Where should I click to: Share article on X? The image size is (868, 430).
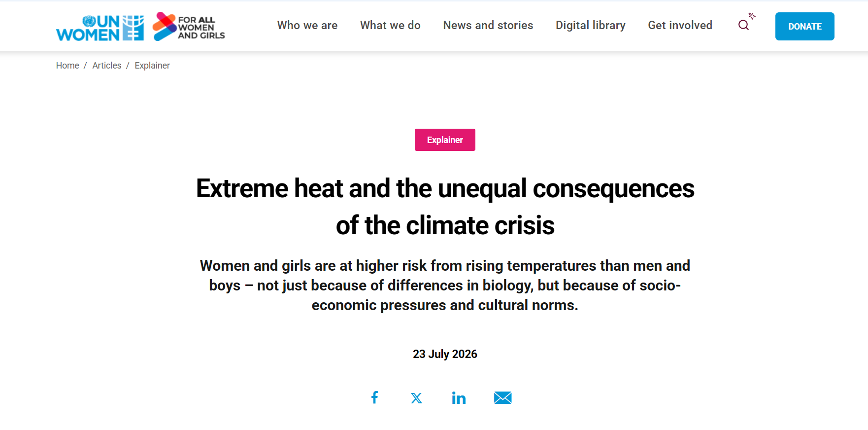click(416, 398)
